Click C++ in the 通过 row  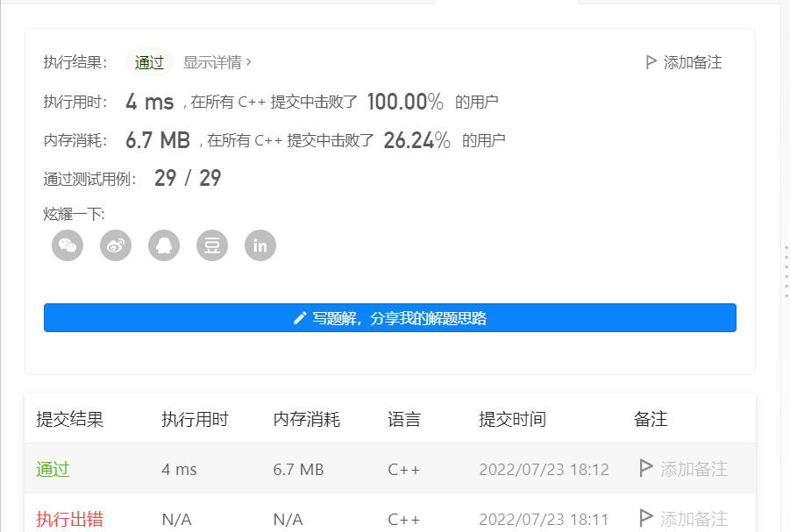pyautogui.click(x=403, y=470)
